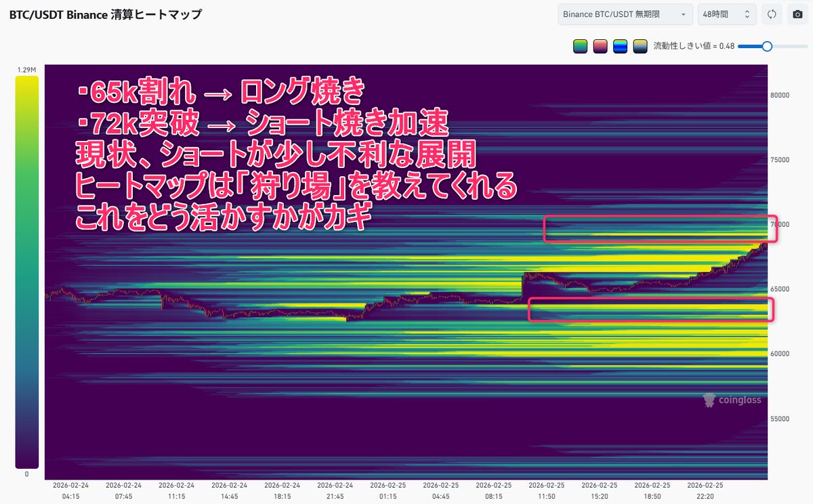Select the pink-purple color scheme swatch
Screen dimensions: 813x504
tap(600, 46)
